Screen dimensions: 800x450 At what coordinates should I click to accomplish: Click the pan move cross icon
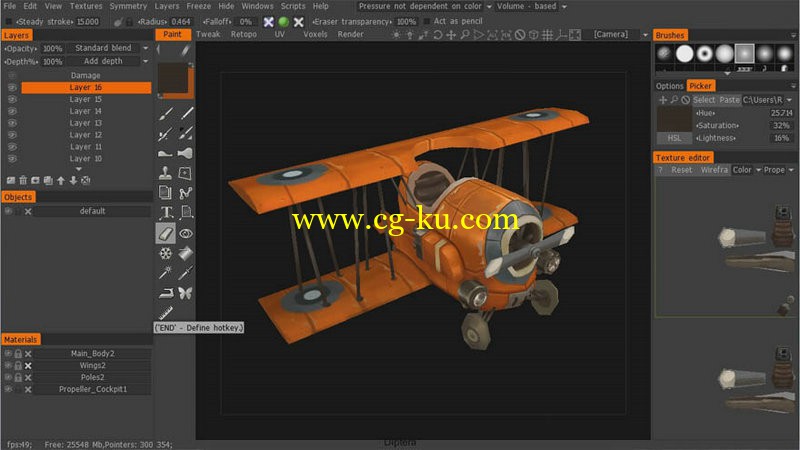[x=451, y=35]
